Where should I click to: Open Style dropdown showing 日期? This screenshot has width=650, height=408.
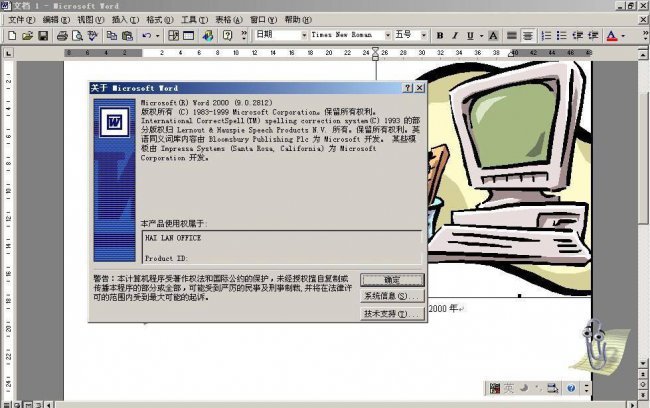(x=304, y=35)
